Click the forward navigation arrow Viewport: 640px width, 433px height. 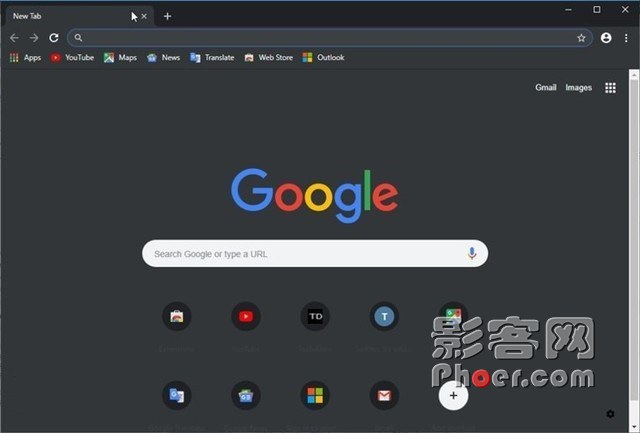34,38
